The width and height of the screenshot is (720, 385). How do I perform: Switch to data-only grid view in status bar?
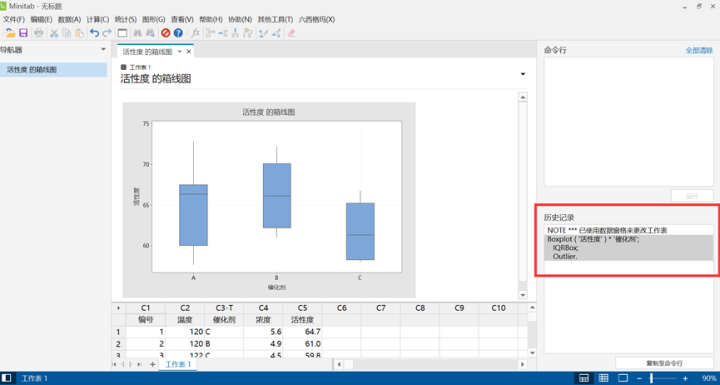tap(603, 378)
